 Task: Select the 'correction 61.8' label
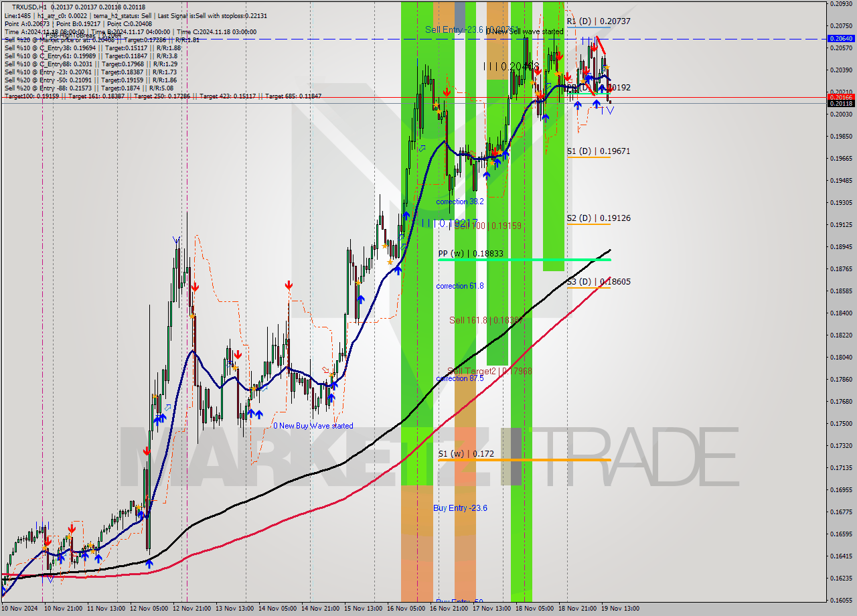pyautogui.click(x=460, y=286)
